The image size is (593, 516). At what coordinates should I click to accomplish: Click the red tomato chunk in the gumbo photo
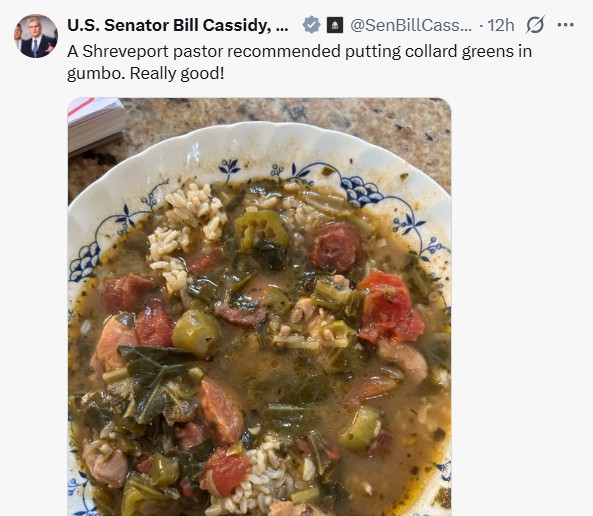390,308
